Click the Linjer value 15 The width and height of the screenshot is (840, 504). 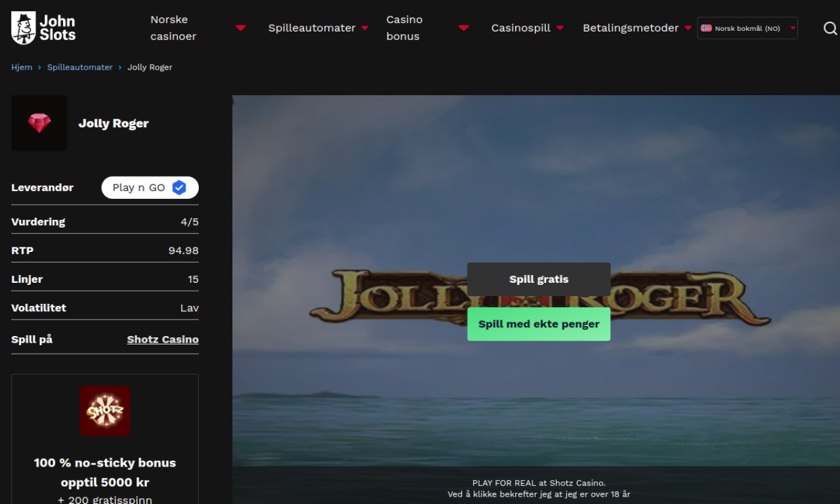[x=193, y=280]
